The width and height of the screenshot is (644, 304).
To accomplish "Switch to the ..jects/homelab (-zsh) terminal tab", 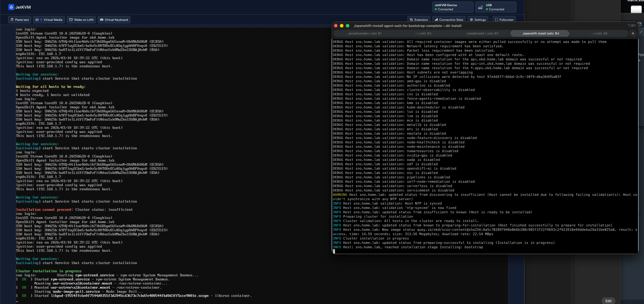I will [x=364, y=34].
